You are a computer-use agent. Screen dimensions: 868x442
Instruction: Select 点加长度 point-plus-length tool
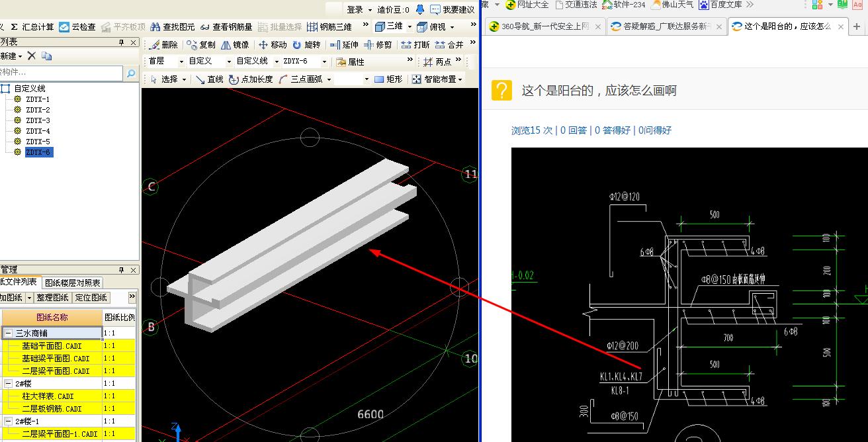pyautogui.click(x=251, y=79)
